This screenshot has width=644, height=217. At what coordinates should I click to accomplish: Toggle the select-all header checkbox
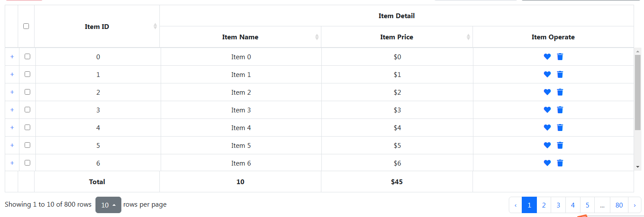[26, 26]
